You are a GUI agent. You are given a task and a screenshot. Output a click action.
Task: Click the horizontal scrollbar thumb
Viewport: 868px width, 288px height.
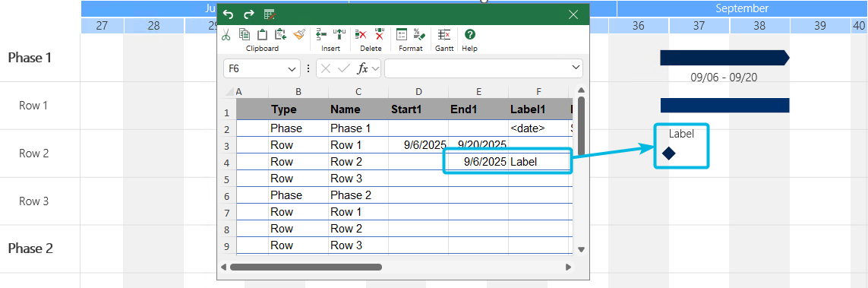click(x=305, y=267)
